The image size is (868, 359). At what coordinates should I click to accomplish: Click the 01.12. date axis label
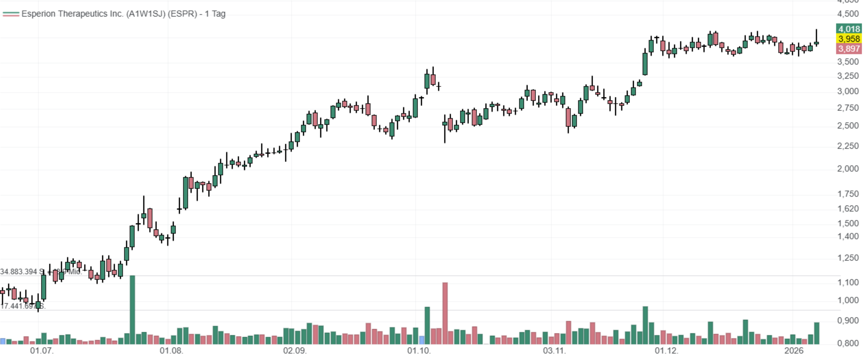(666, 351)
